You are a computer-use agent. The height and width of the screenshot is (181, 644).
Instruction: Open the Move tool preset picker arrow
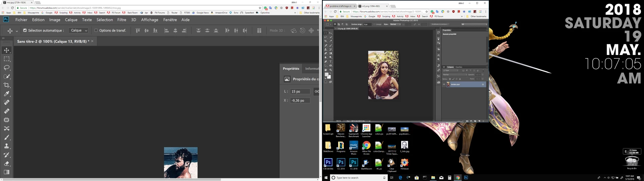17,31
